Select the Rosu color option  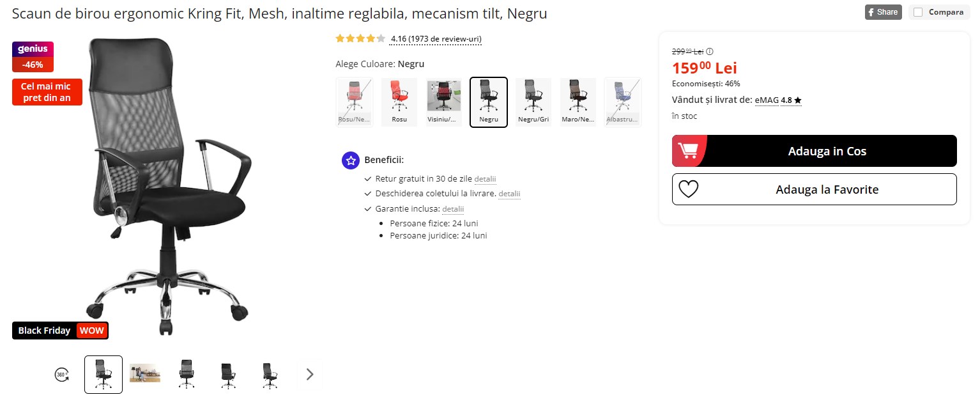(x=399, y=101)
